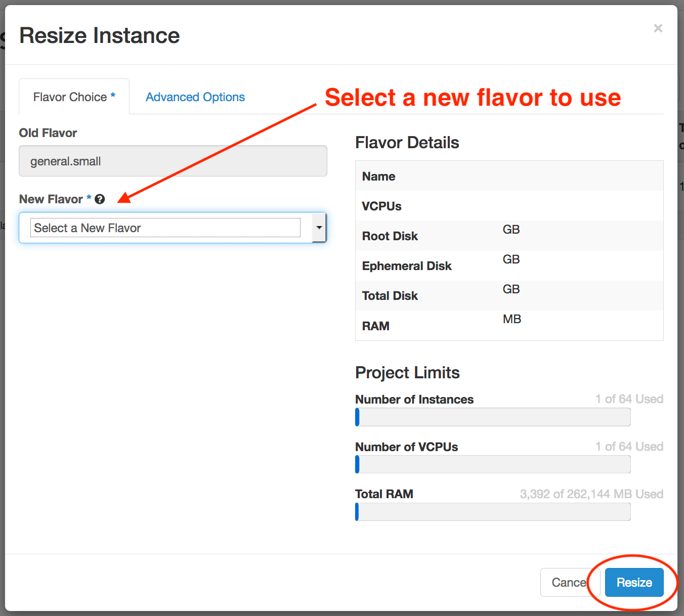This screenshot has height=616, width=684.
Task: Click the Resize Instance dialog title
Action: click(100, 35)
